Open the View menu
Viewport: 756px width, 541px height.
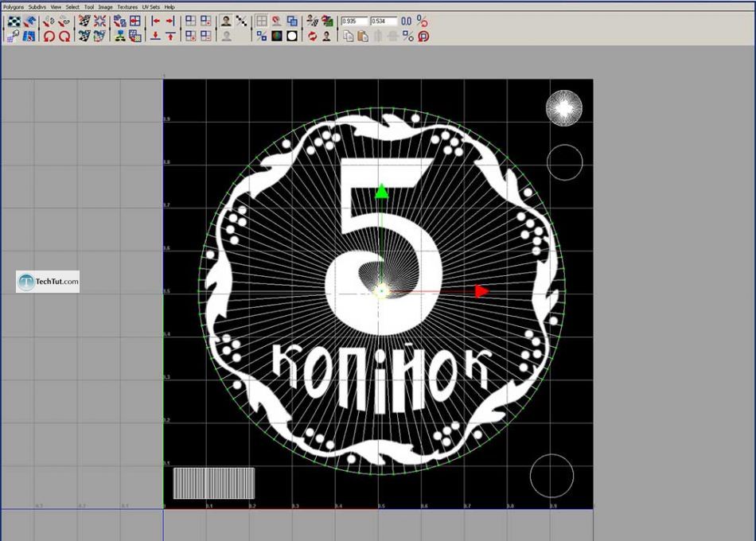(56, 7)
